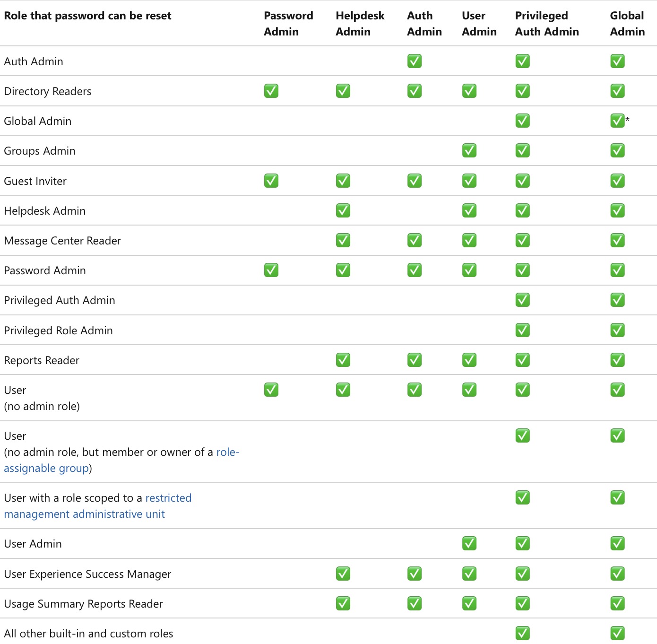Click Password Admin checkmark for User no admin role
This screenshot has height=644, width=657.
click(x=271, y=390)
